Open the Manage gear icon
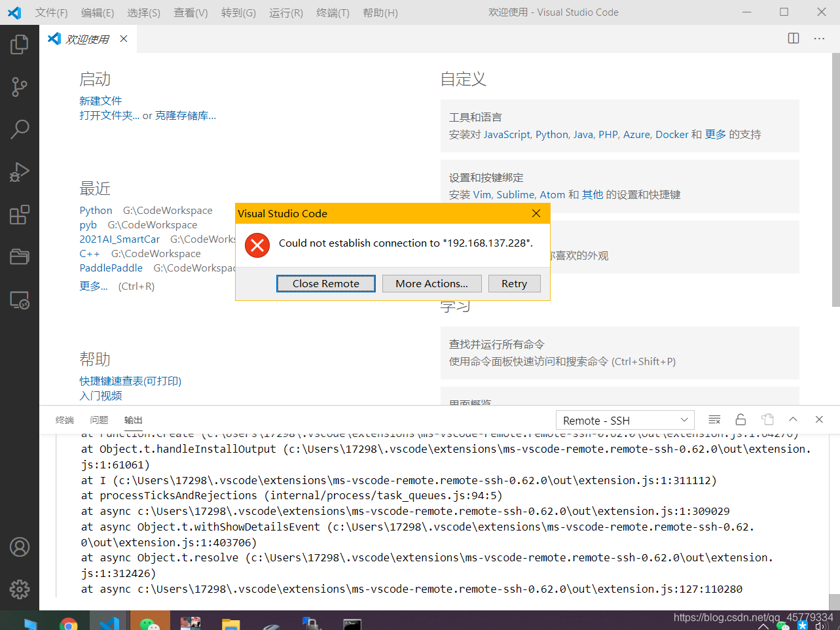 pyautogui.click(x=20, y=589)
